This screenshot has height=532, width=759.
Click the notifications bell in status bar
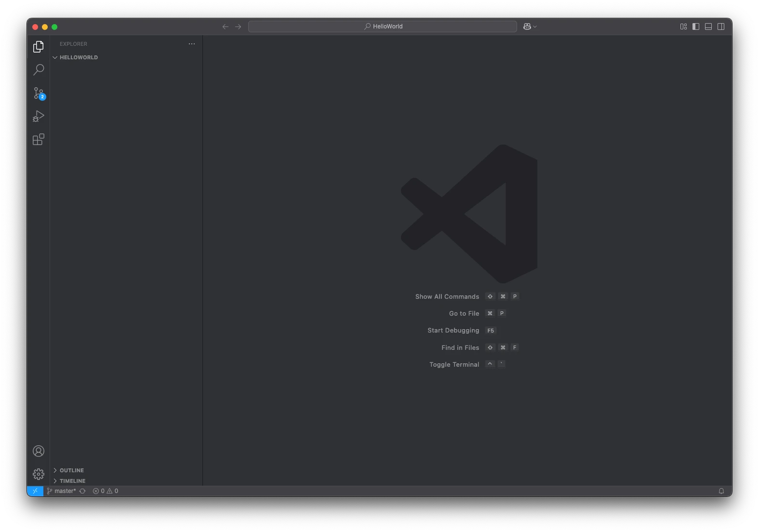721,491
